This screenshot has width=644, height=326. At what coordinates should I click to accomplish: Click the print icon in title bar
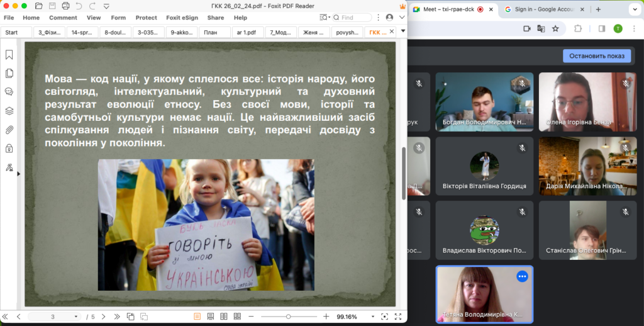click(66, 6)
